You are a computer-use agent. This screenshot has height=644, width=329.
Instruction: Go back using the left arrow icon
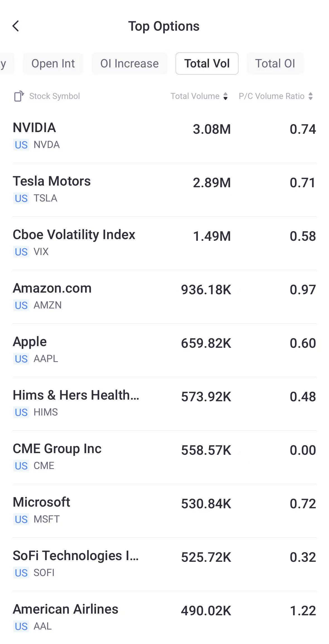[x=16, y=26]
